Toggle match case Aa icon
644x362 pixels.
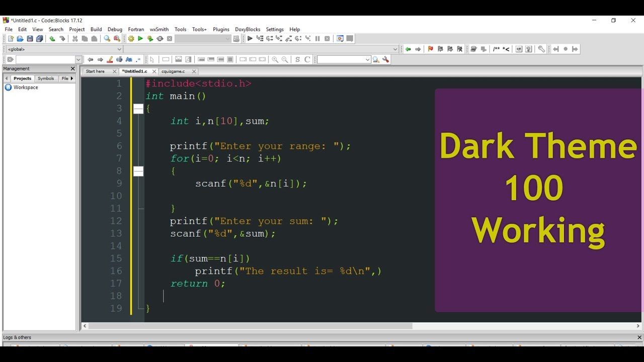[x=129, y=59]
